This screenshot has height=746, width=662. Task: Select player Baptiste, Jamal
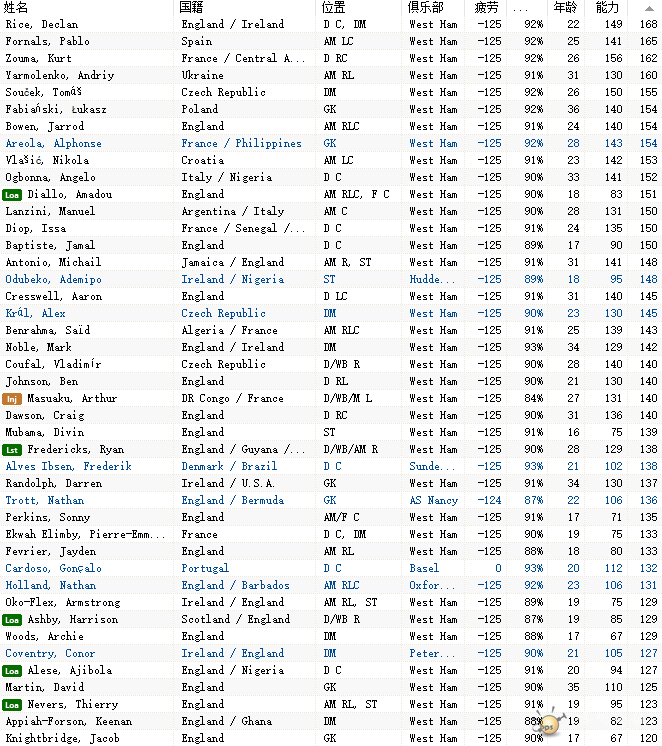(50, 245)
